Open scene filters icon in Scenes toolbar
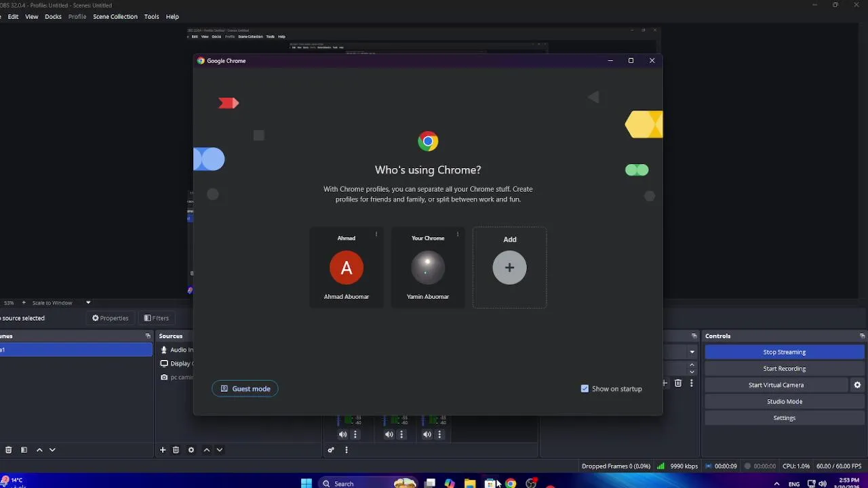This screenshot has height=488, width=868. (24, 450)
